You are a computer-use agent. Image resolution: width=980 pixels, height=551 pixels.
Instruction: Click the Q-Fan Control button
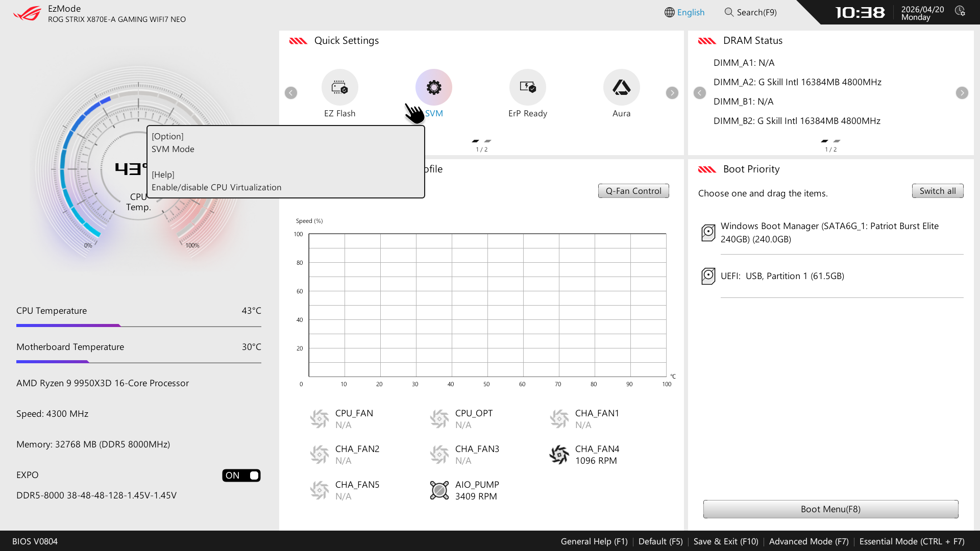point(633,191)
